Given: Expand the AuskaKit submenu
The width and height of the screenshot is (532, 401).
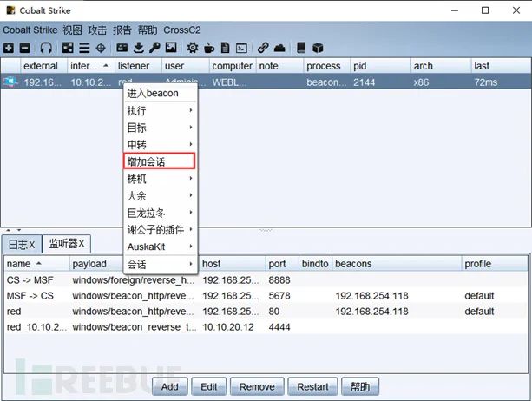Looking at the screenshot, I should 160,247.
